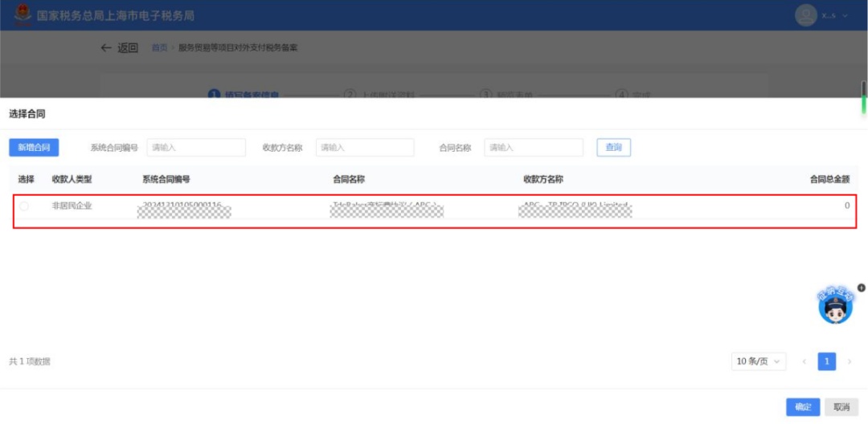
Task: Open the user avatar icon
Action: point(806,15)
